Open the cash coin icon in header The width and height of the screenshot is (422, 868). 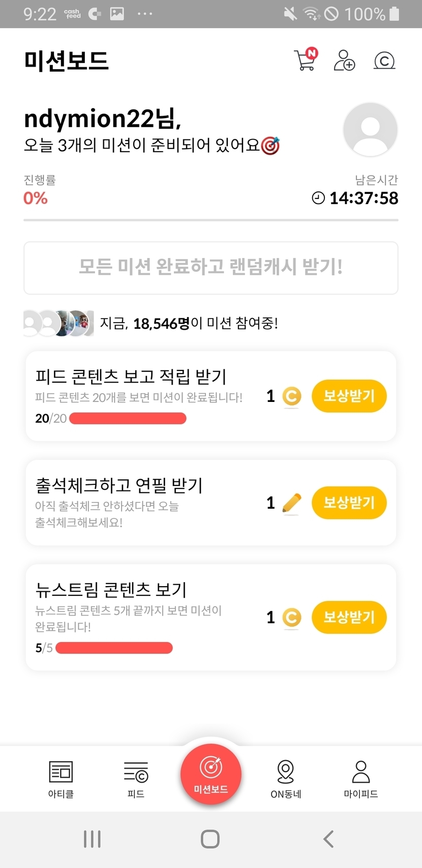coord(384,61)
